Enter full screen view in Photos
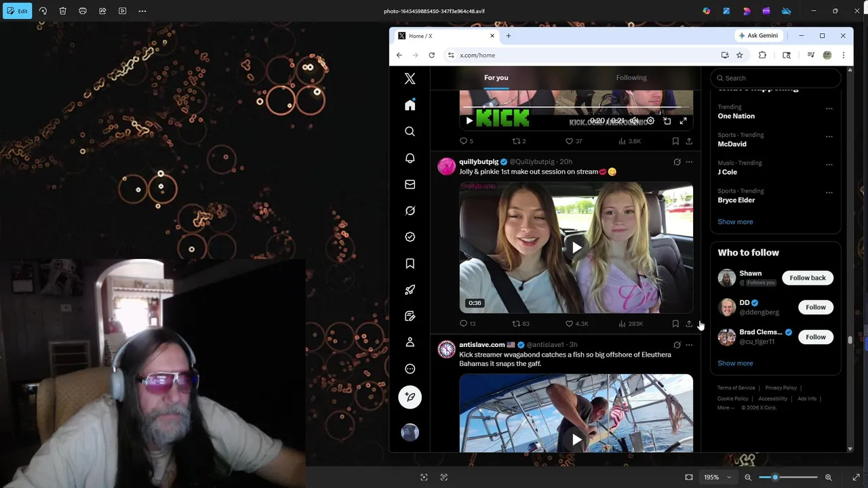This screenshot has width=868, height=488. pyautogui.click(x=856, y=477)
